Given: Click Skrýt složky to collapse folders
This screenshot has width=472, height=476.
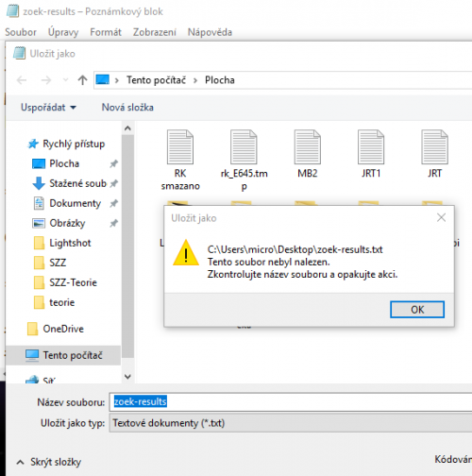Looking at the screenshot, I should point(49,462).
